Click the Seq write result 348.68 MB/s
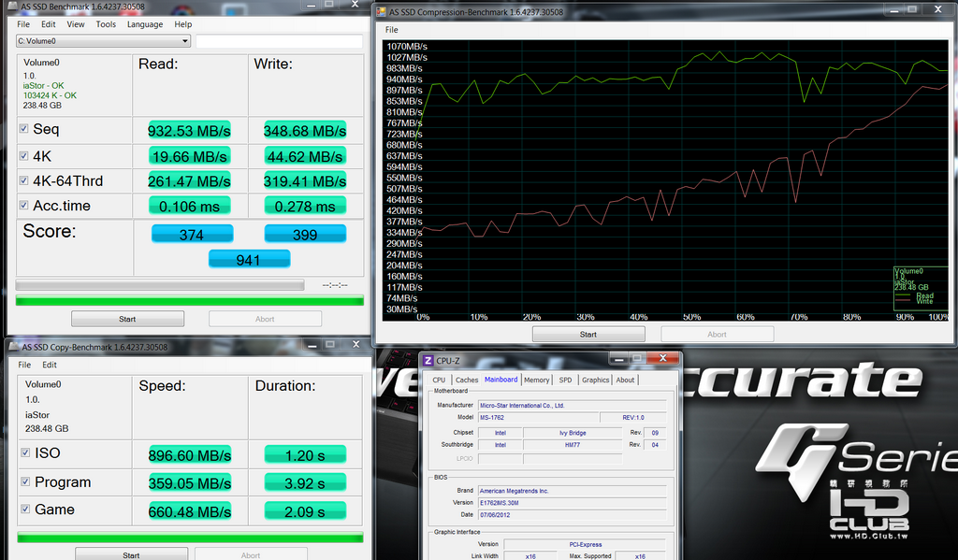This screenshot has width=958, height=560. [x=305, y=131]
